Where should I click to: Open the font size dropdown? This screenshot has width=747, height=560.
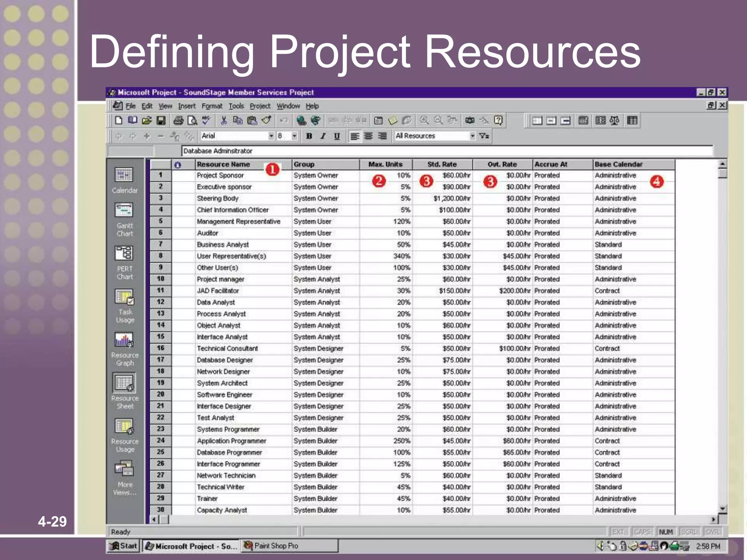tap(294, 136)
